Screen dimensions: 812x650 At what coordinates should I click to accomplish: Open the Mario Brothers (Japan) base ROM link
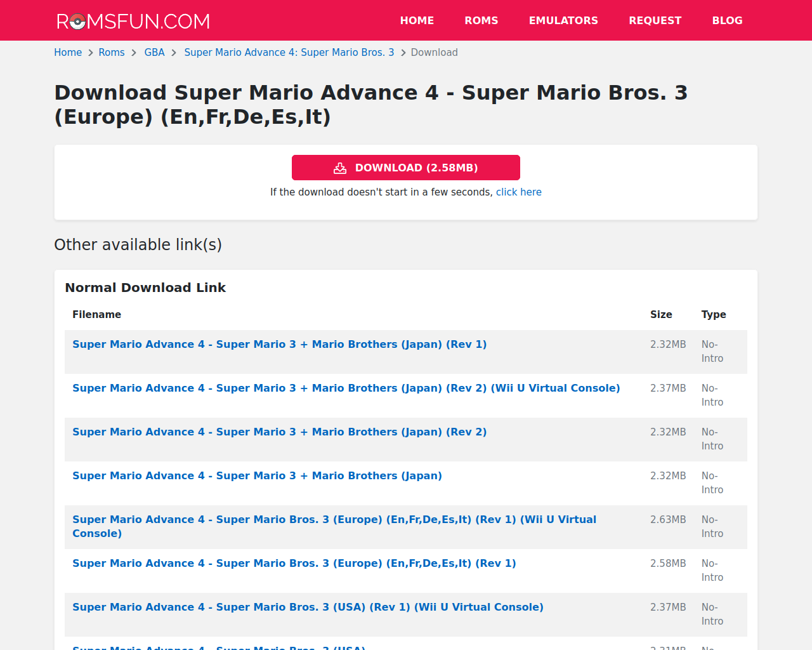pos(257,475)
